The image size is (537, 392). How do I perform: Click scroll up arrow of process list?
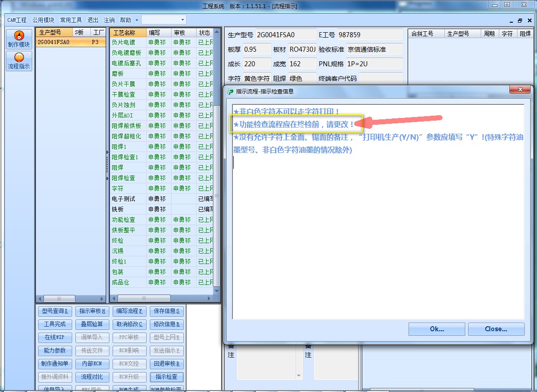pos(217,32)
